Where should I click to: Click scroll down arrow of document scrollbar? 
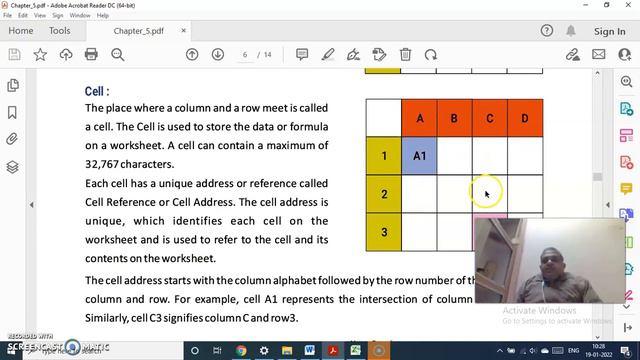pos(598,337)
